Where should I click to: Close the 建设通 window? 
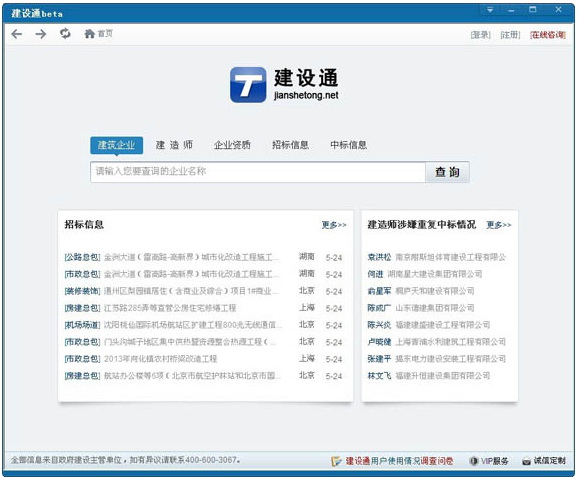coord(558,10)
